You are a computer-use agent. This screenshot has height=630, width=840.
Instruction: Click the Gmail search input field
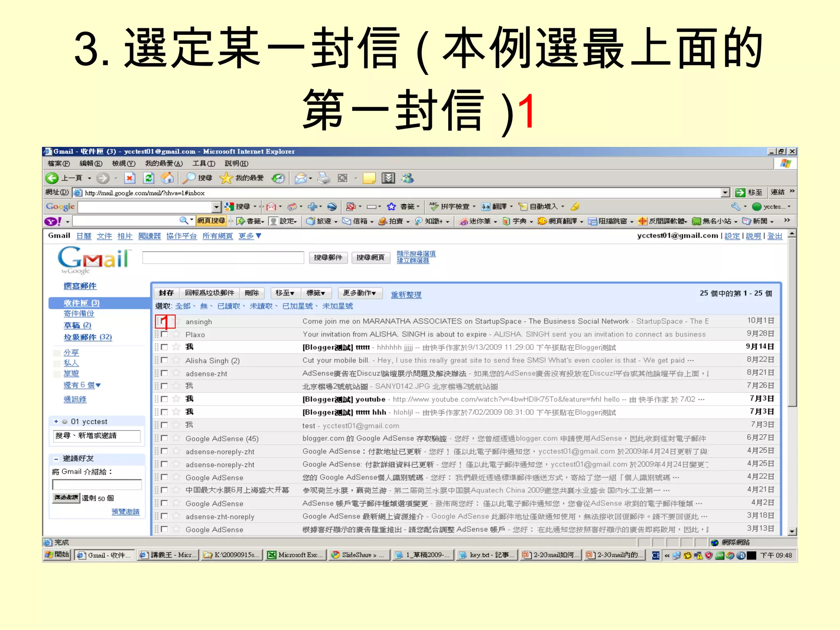pyautogui.click(x=223, y=258)
